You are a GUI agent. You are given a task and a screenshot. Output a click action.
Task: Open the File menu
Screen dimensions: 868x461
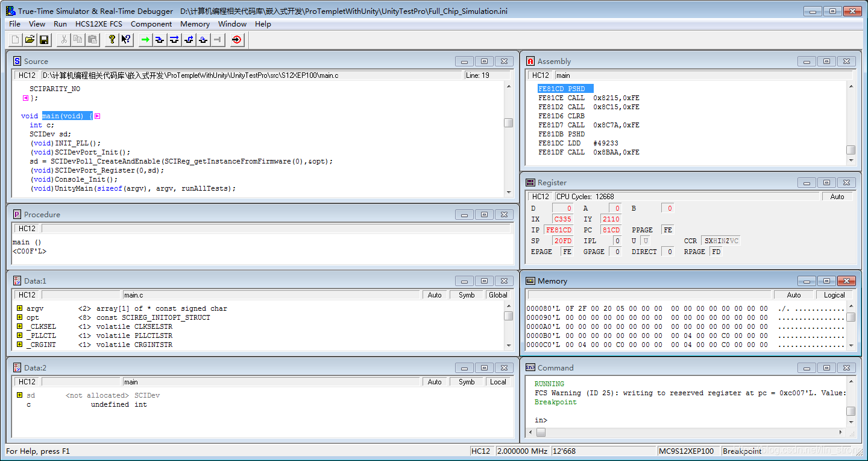pos(14,24)
